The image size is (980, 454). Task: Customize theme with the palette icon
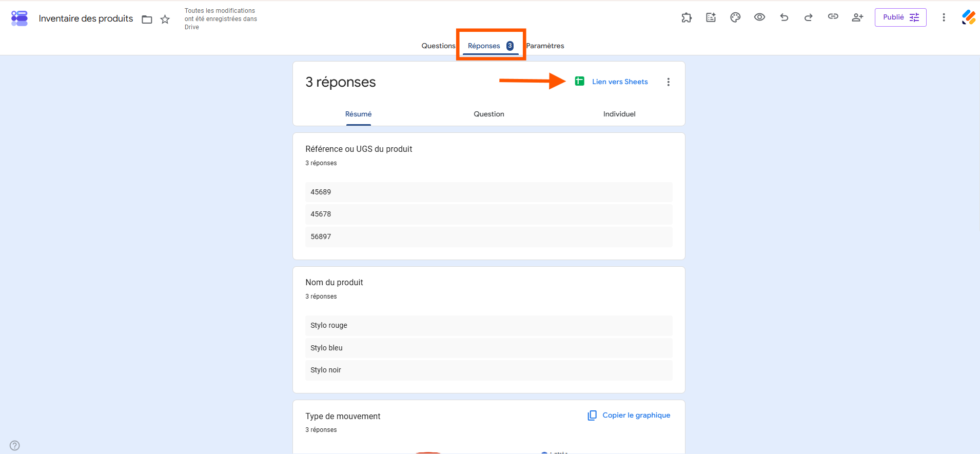click(x=735, y=17)
